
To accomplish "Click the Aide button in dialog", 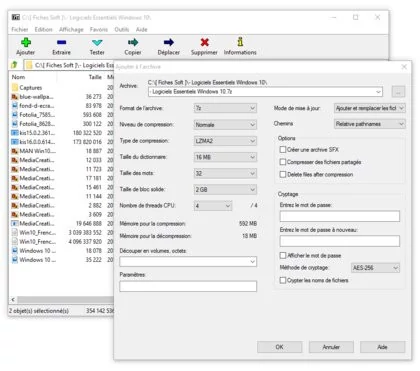I will click(x=383, y=347).
